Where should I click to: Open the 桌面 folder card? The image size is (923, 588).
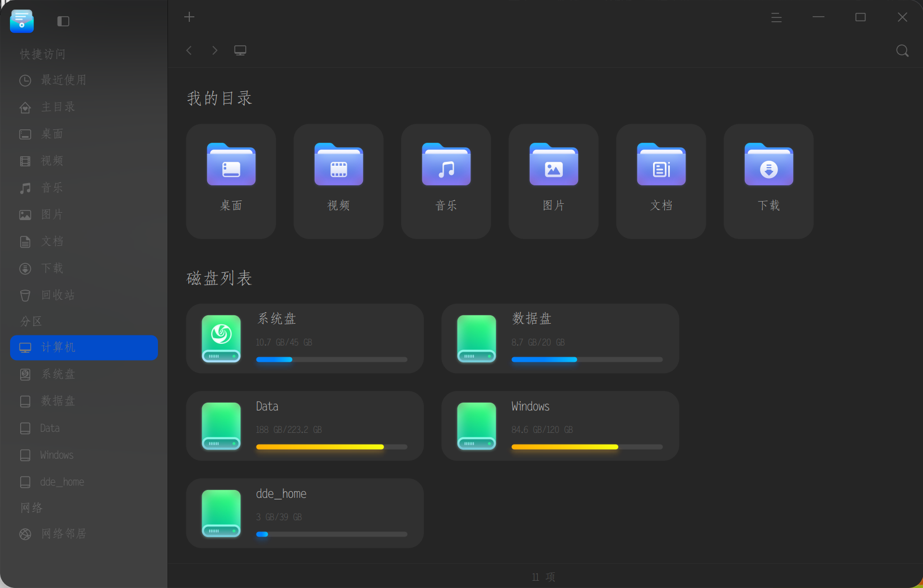click(x=231, y=181)
